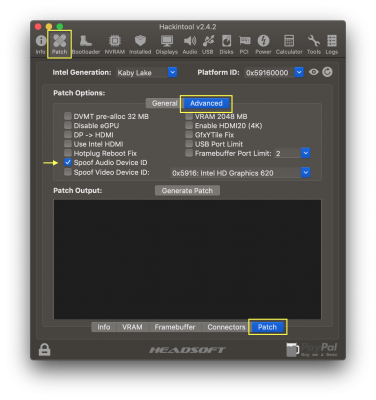
Task: Open the Logs toolbar icon
Action: pos(332,44)
